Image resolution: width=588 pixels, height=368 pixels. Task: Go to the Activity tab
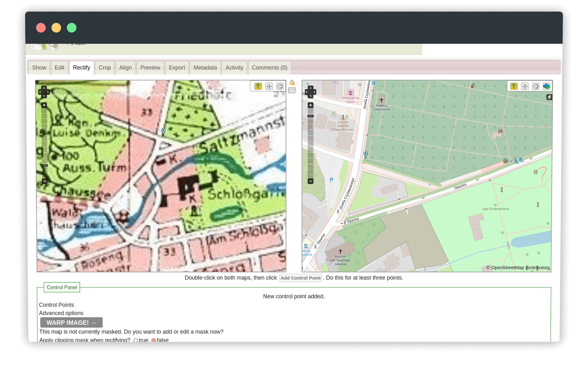234,67
